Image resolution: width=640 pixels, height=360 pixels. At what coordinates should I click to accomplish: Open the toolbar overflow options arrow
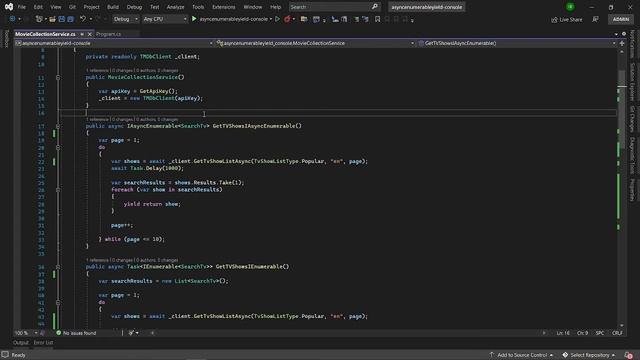pyautogui.click(x=412, y=20)
